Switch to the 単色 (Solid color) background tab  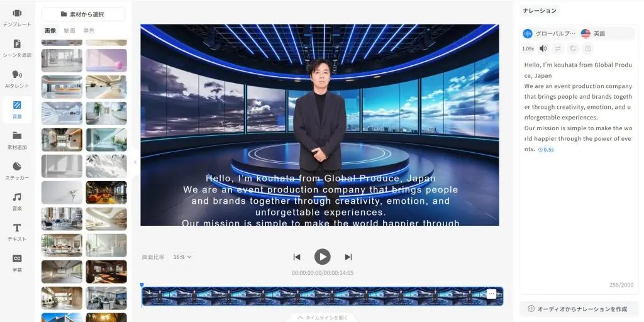point(89,30)
